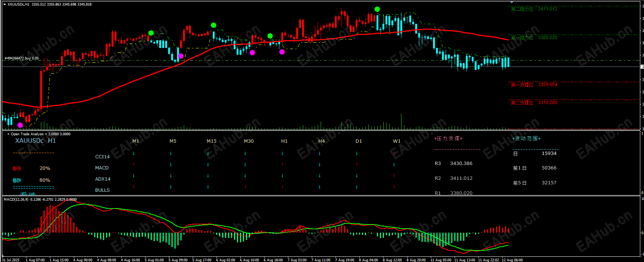Select the H4 timeframe column header
Screen dimensions: 644x262
[x=321, y=141]
